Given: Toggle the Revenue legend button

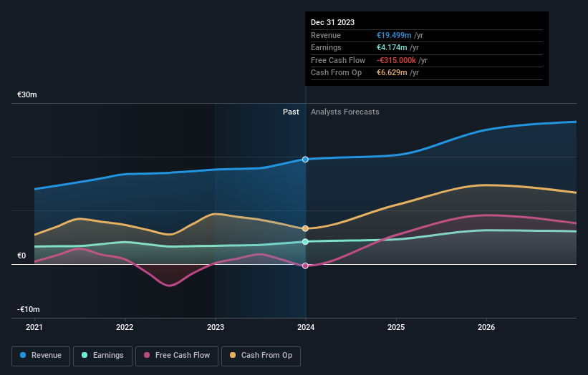Looking at the screenshot, I should point(41,356).
